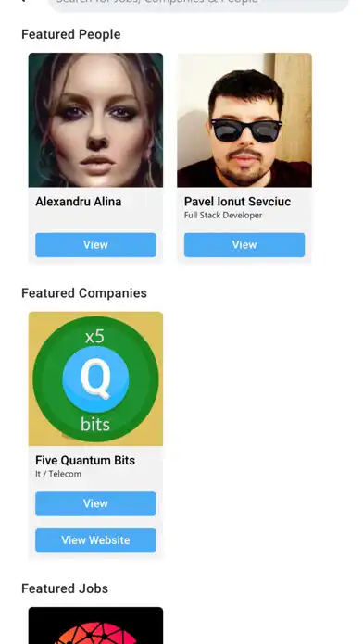Viewport: 363px width, 644px height.
Task: Open Alexandru Alina's profile photo
Action: coord(95,120)
